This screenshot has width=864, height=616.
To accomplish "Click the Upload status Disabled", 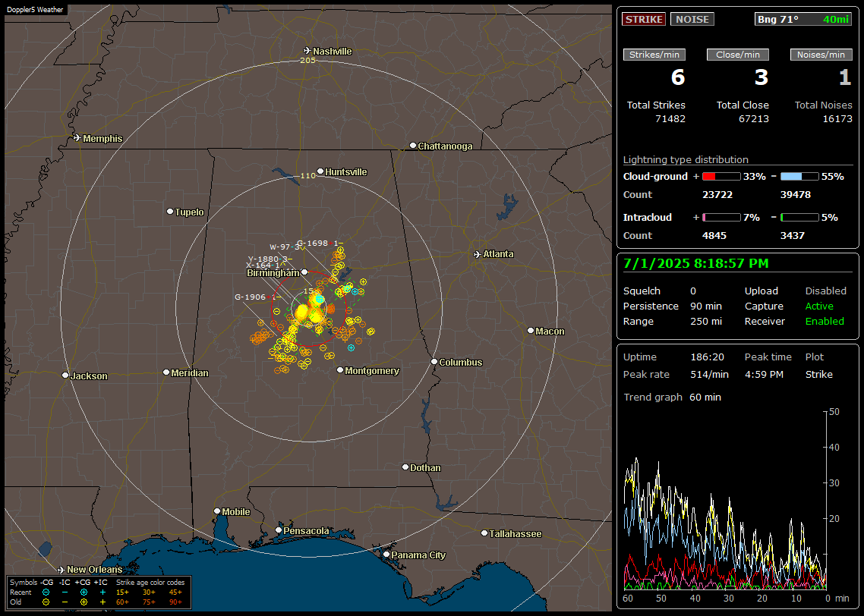I will [825, 291].
